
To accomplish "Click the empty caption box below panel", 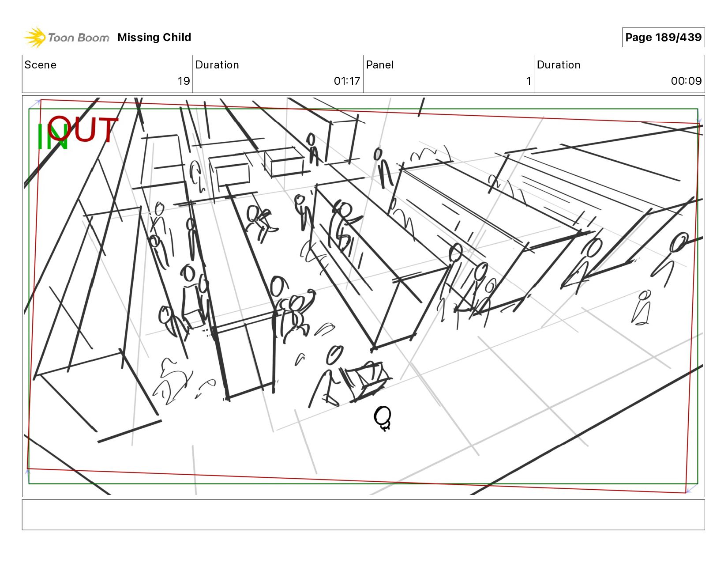I will click(x=363, y=515).
